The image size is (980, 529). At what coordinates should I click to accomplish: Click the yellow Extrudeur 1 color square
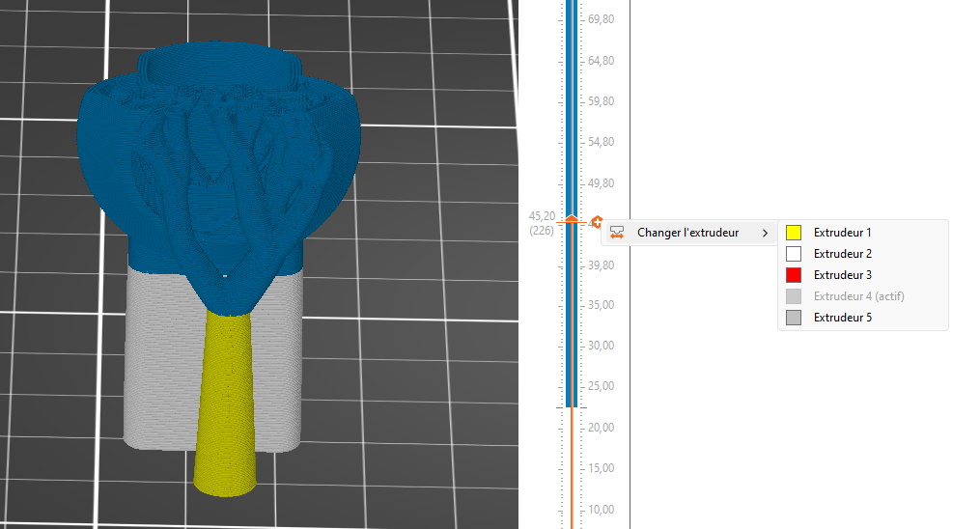click(x=794, y=233)
